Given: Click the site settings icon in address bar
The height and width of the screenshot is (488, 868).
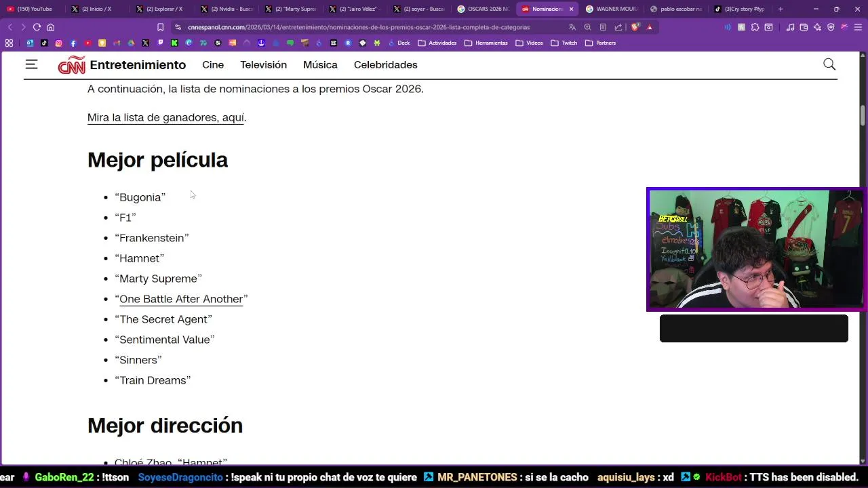Looking at the screenshot, I should [x=178, y=27].
